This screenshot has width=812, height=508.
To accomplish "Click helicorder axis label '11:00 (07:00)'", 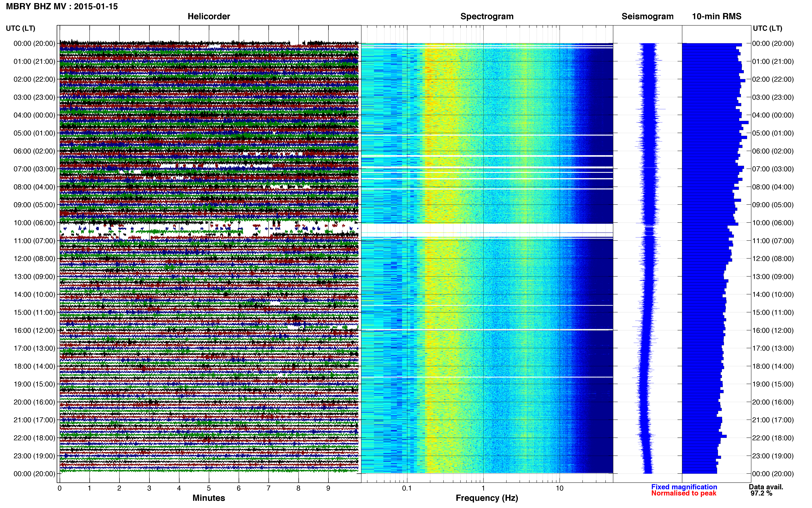I will pos(34,241).
